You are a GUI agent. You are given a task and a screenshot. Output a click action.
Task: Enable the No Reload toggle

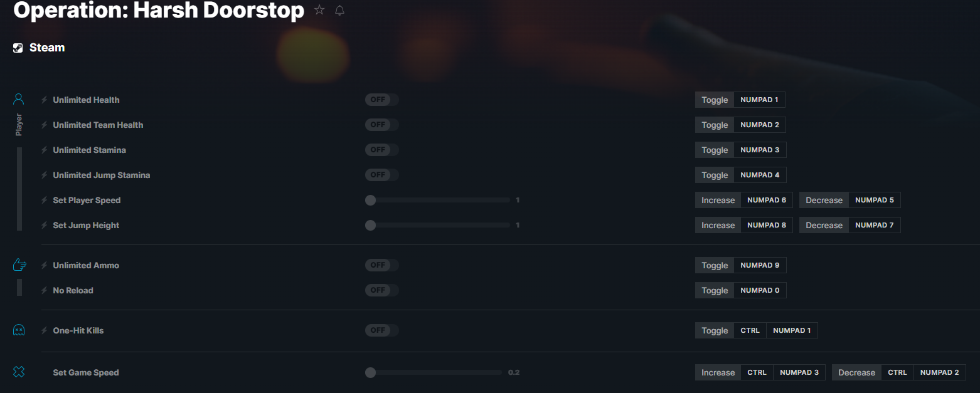click(x=381, y=290)
